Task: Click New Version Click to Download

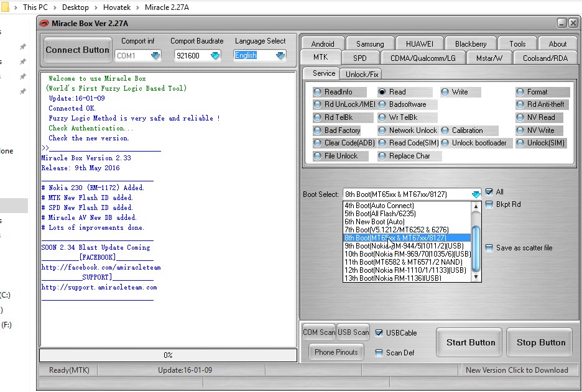Action: pos(517,370)
